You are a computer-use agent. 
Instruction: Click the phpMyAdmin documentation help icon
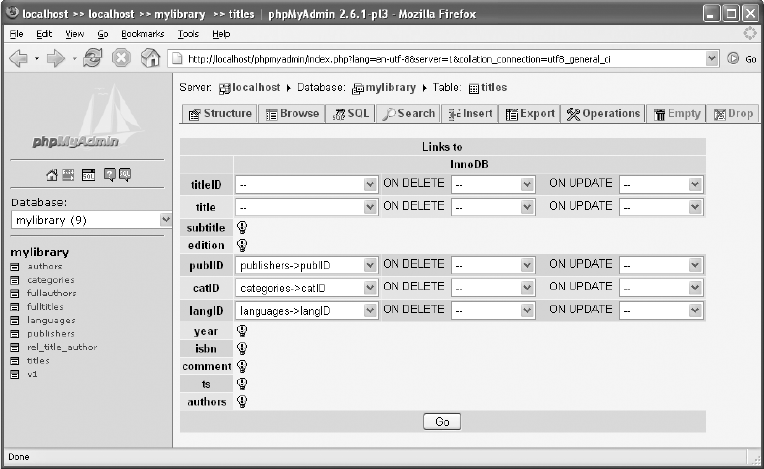click(x=110, y=175)
